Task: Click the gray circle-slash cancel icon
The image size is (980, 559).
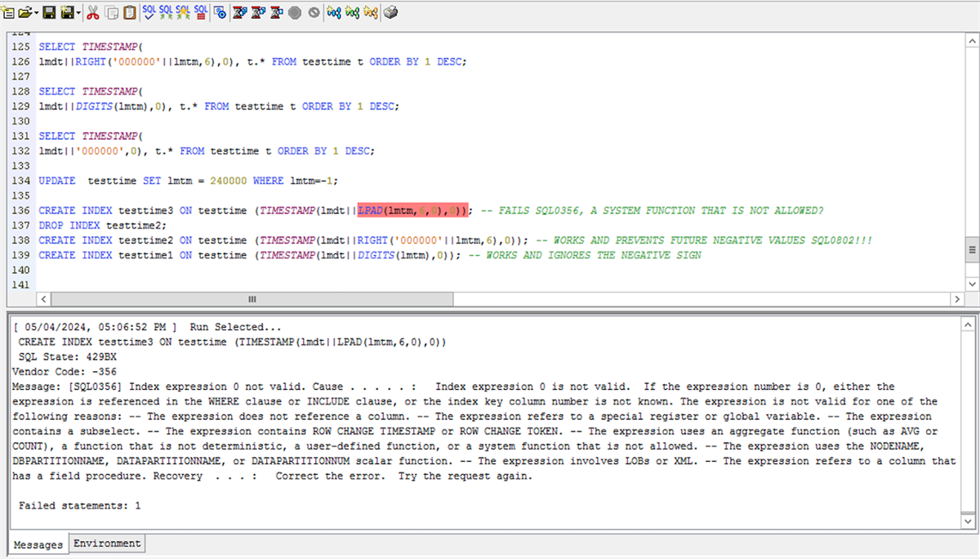Action: point(314,12)
